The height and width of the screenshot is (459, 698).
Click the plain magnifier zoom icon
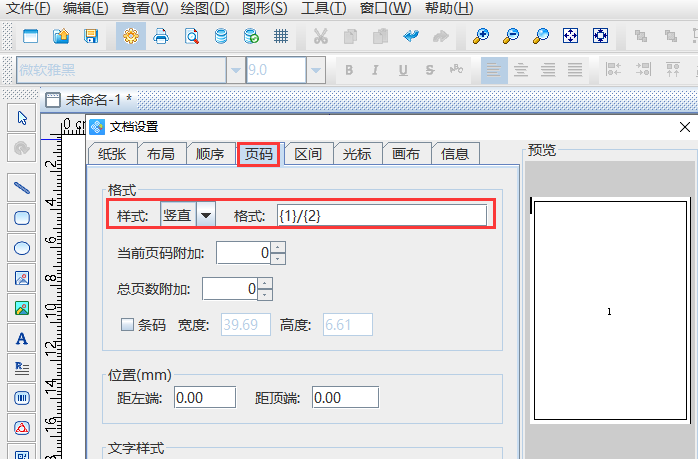(540, 36)
